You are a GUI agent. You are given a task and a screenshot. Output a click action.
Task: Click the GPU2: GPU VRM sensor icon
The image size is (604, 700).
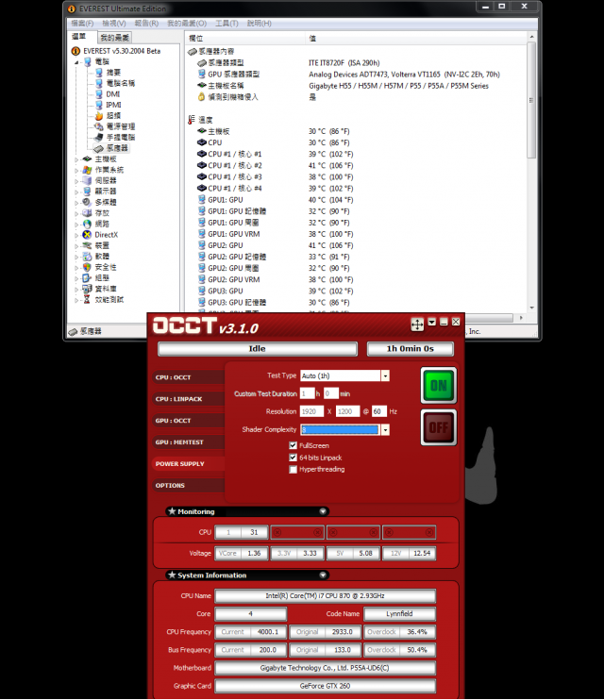[x=201, y=279]
